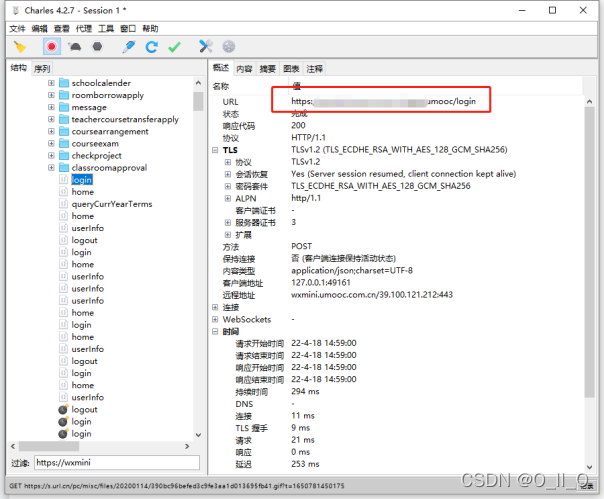Click the queryCurrYearTerms document icon
The height and width of the screenshot is (499, 604).
point(64,204)
